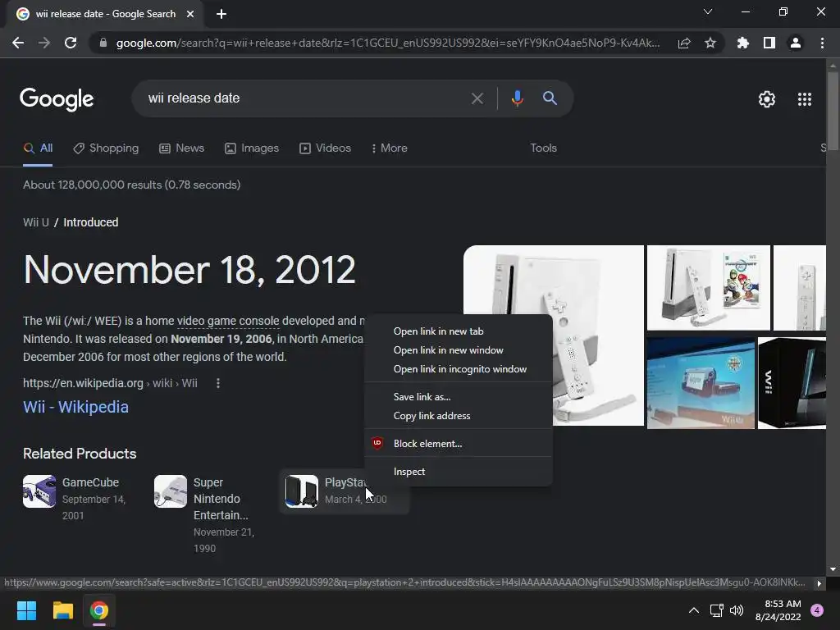This screenshot has width=840, height=630.
Task: Select Block element... from context menu
Action: [459, 444]
